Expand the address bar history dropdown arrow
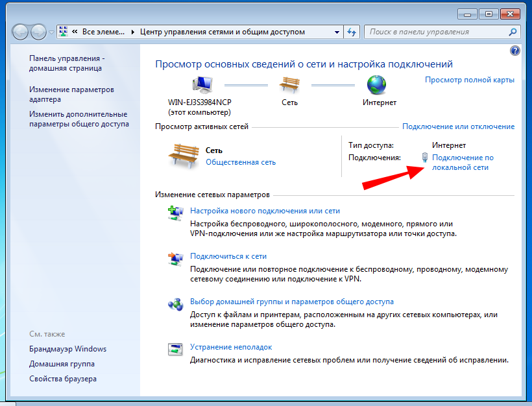The height and width of the screenshot is (406, 532). pos(337,32)
